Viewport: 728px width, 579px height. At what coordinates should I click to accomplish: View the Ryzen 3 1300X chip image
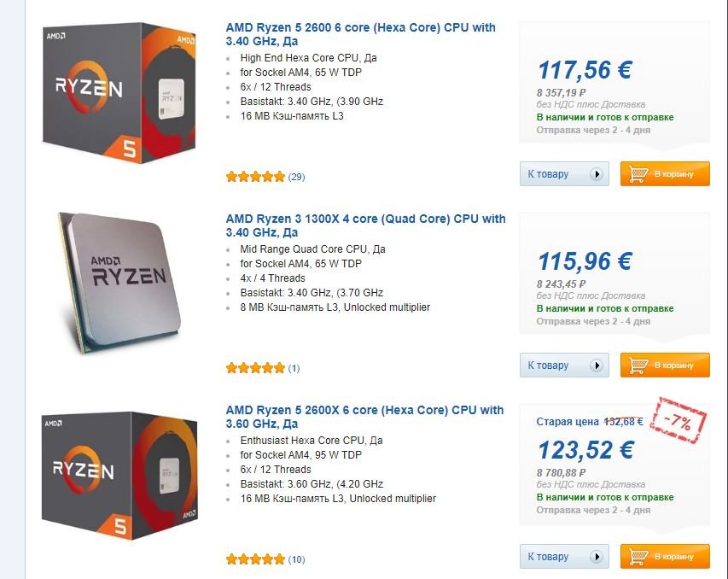click(x=120, y=282)
